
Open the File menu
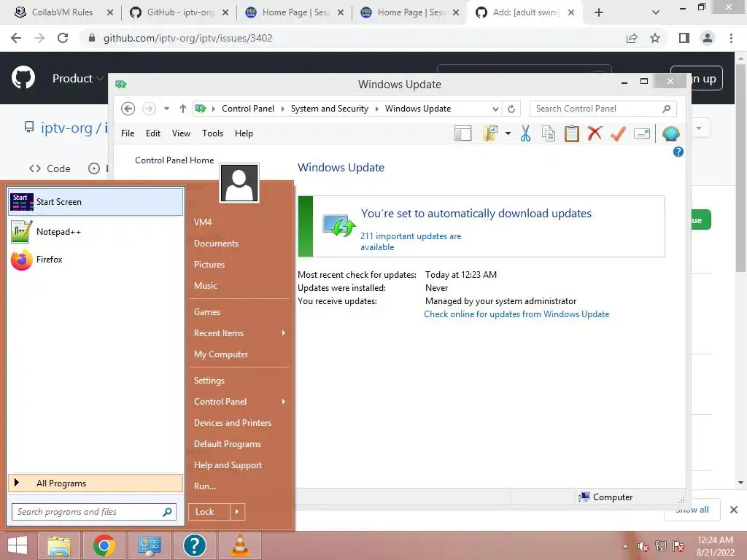click(x=128, y=133)
